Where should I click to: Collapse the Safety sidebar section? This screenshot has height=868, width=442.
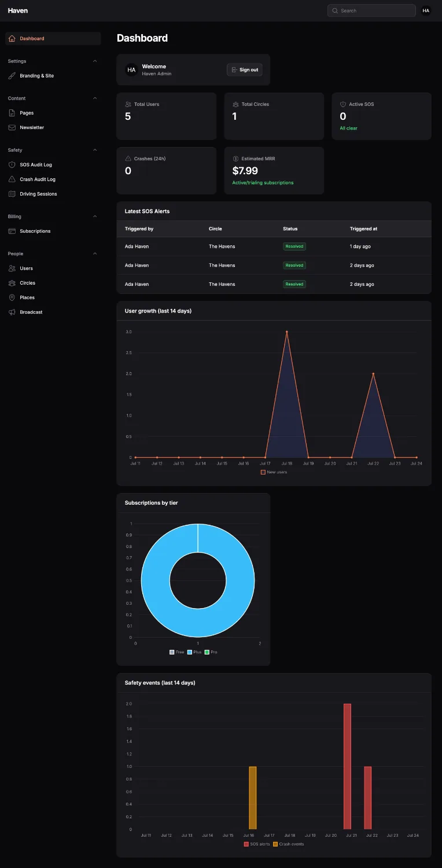click(x=95, y=150)
